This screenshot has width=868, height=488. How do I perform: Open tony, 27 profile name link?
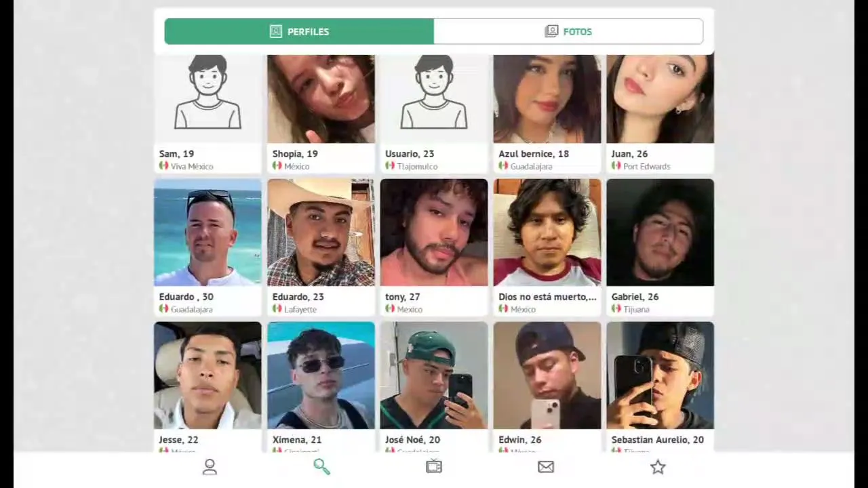click(402, 297)
